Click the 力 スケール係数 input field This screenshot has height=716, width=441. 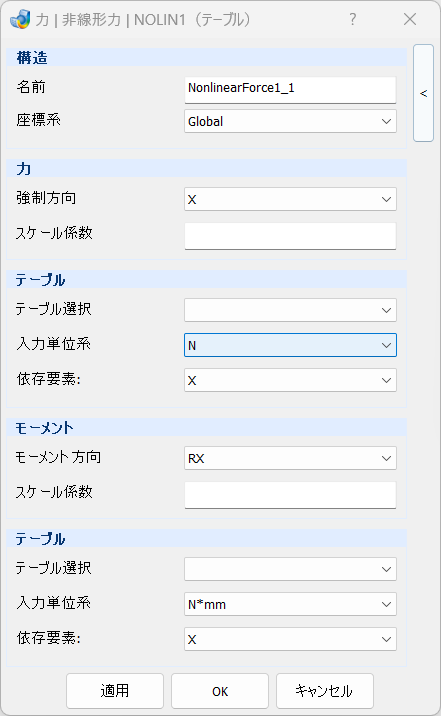click(290, 236)
